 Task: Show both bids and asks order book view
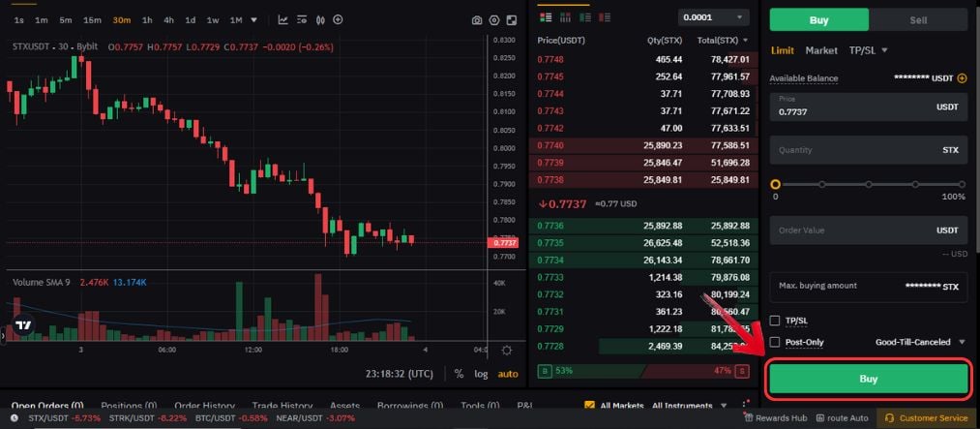click(545, 16)
